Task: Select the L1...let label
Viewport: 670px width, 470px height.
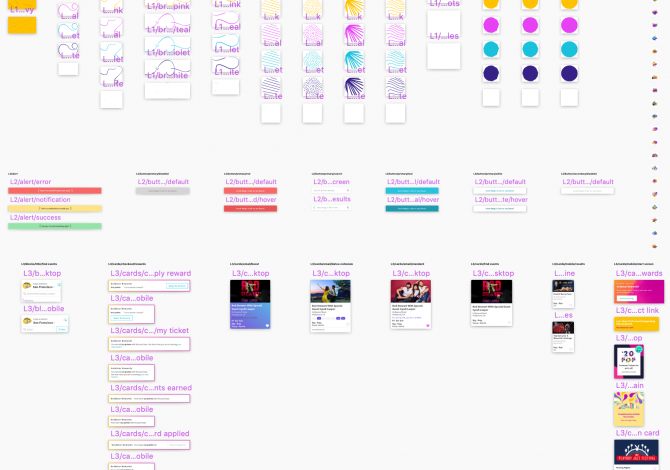Action: tap(227, 50)
